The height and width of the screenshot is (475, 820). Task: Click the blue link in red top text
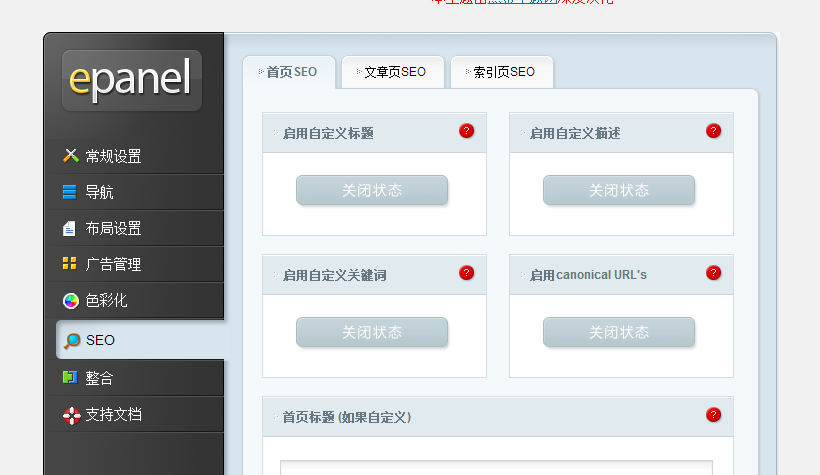tap(522, 2)
